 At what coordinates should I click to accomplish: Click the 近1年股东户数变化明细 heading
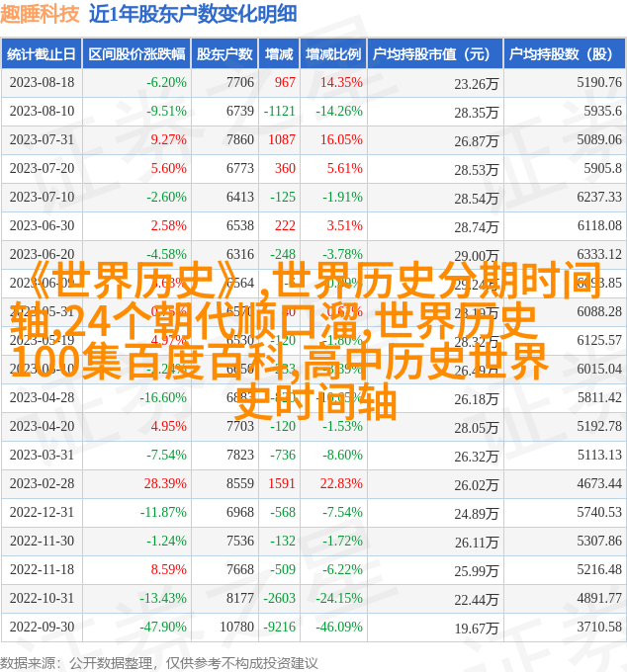193,14
